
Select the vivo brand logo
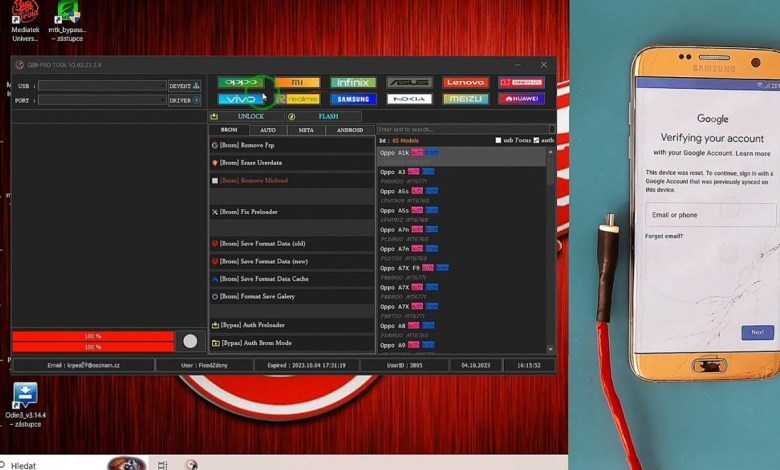(241, 99)
